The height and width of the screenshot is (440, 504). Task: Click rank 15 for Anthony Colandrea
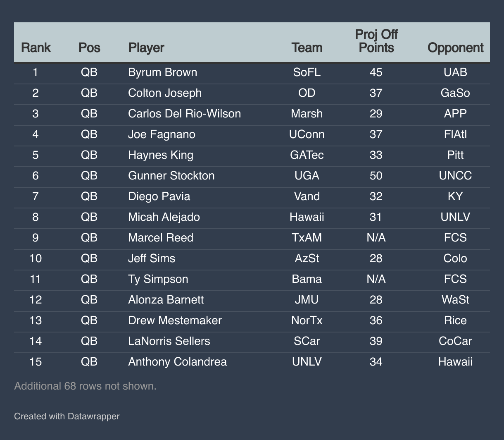(x=36, y=362)
